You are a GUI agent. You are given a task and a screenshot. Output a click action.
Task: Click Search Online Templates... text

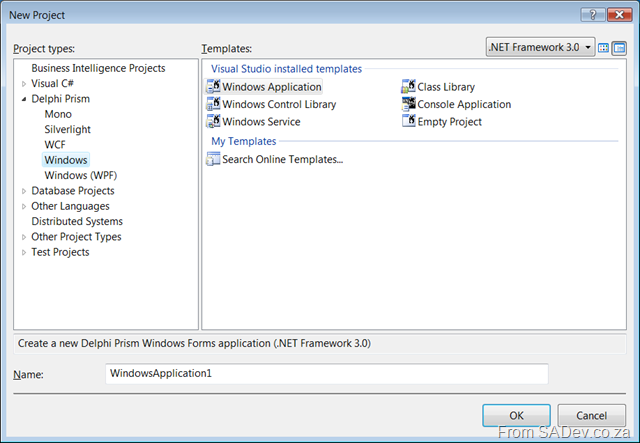coord(282,159)
